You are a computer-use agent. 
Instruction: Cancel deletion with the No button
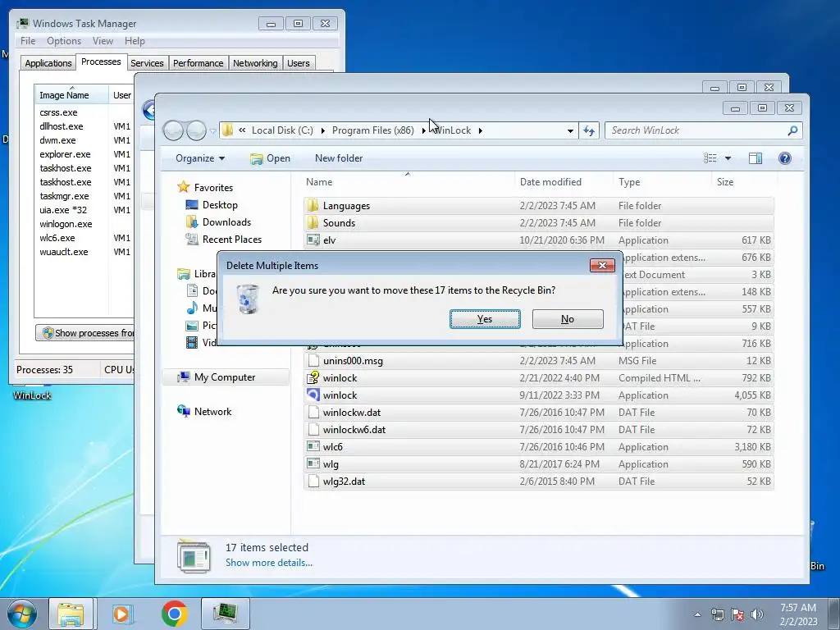coord(568,319)
